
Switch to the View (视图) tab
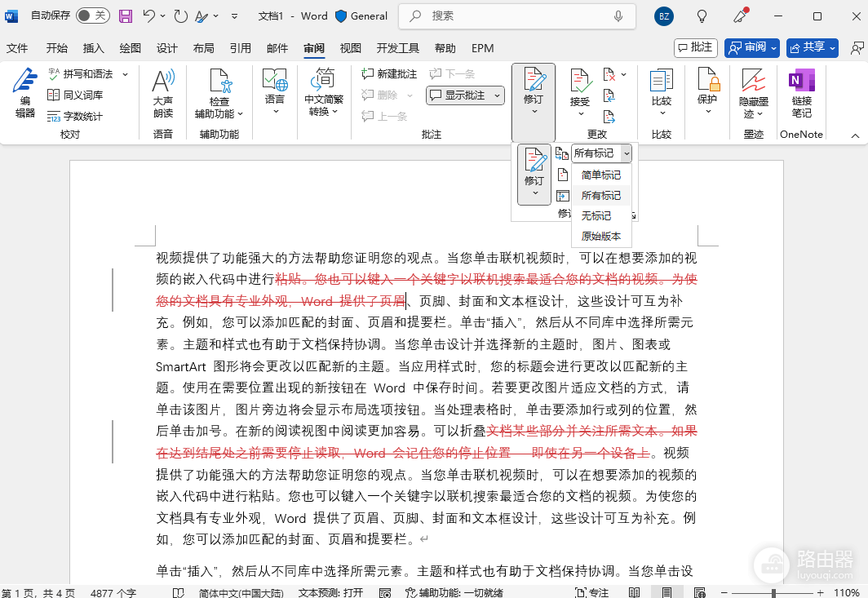[351, 48]
